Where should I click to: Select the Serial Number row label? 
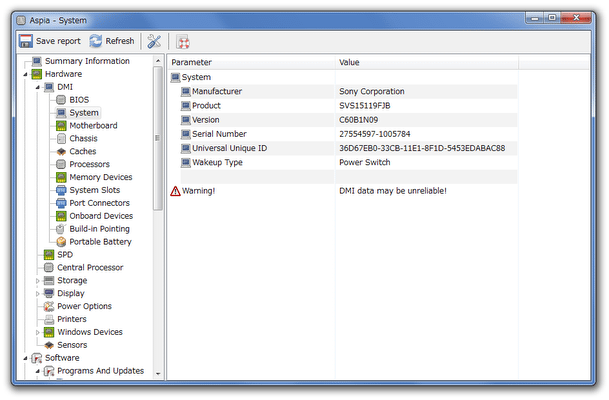[x=219, y=134]
